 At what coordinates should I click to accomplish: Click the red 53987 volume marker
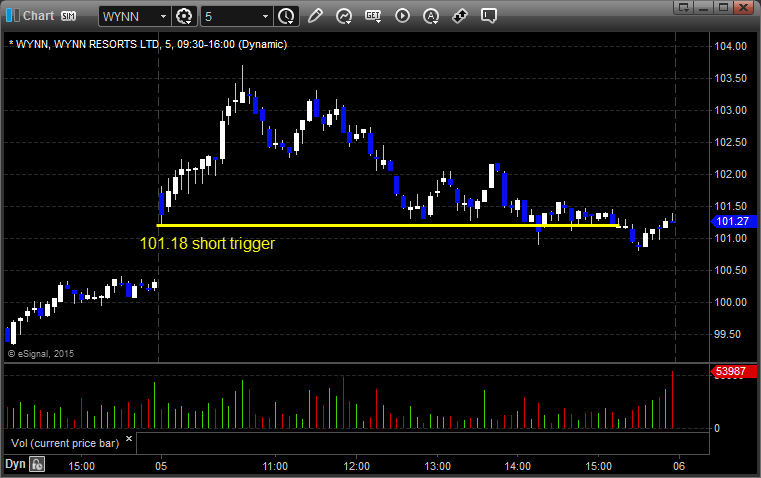tap(733, 372)
